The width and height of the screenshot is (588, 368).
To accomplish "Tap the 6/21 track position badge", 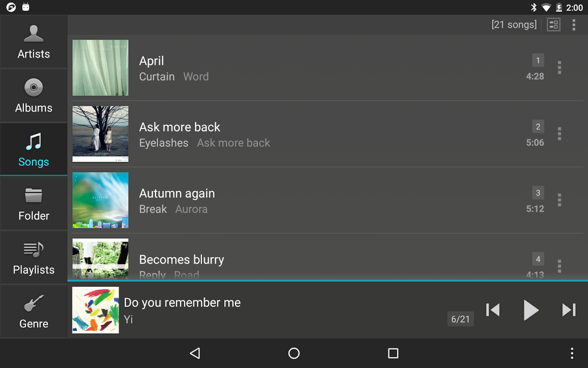I will click(x=461, y=319).
